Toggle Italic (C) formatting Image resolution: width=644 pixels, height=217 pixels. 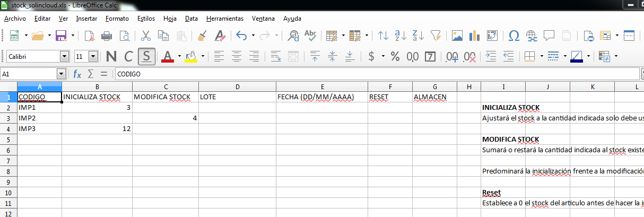point(128,56)
